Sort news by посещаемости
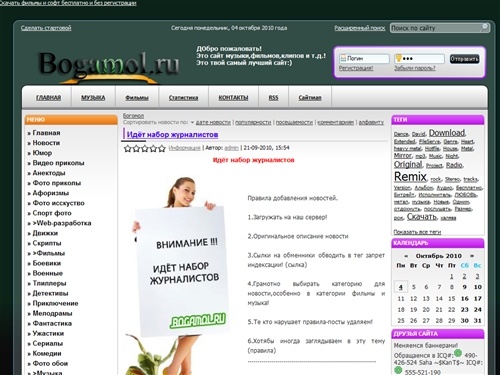Image resolution: width=500 pixels, height=375 pixels. coord(294,122)
